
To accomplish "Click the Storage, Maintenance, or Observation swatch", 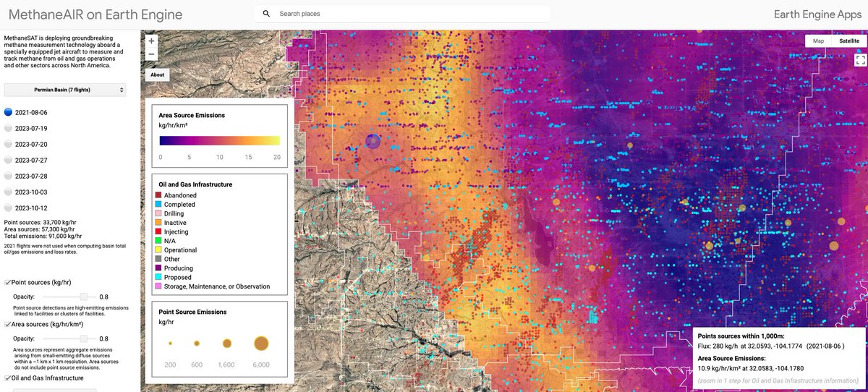I will click(158, 286).
